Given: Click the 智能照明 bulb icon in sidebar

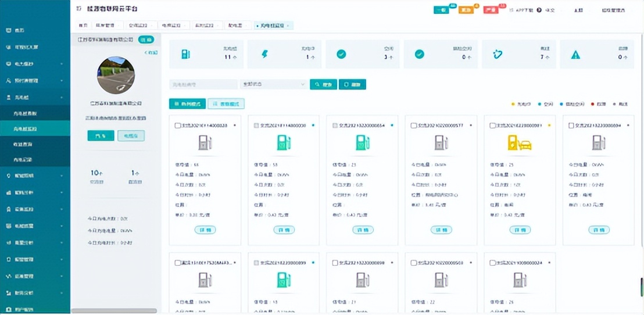Looking at the screenshot, I should click(x=8, y=176).
